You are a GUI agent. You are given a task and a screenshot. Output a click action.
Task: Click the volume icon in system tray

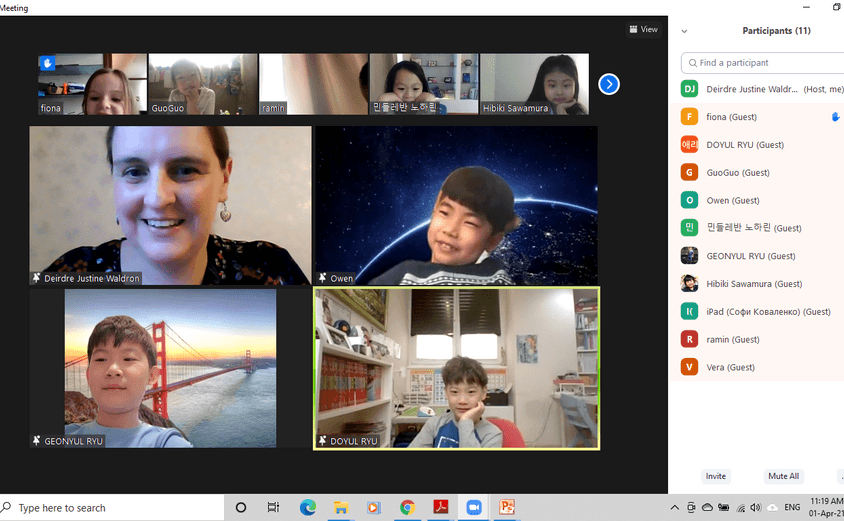[x=755, y=508]
